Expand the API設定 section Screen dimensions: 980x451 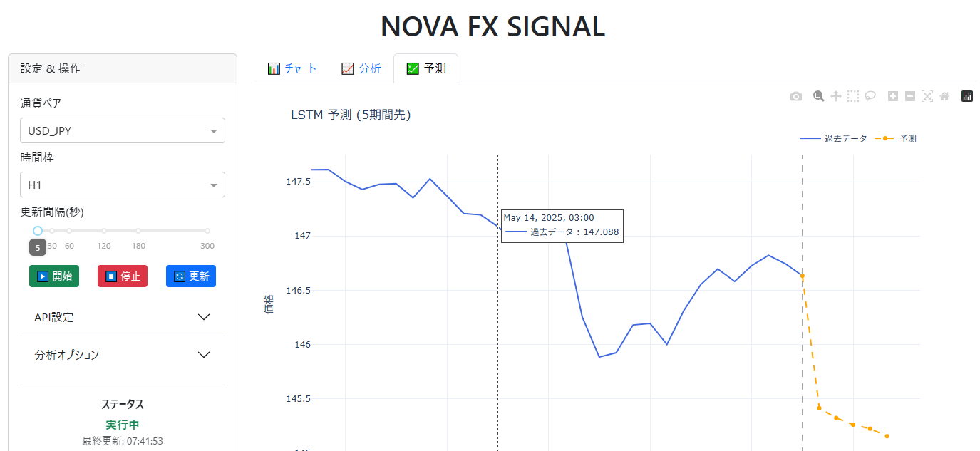[x=123, y=318]
